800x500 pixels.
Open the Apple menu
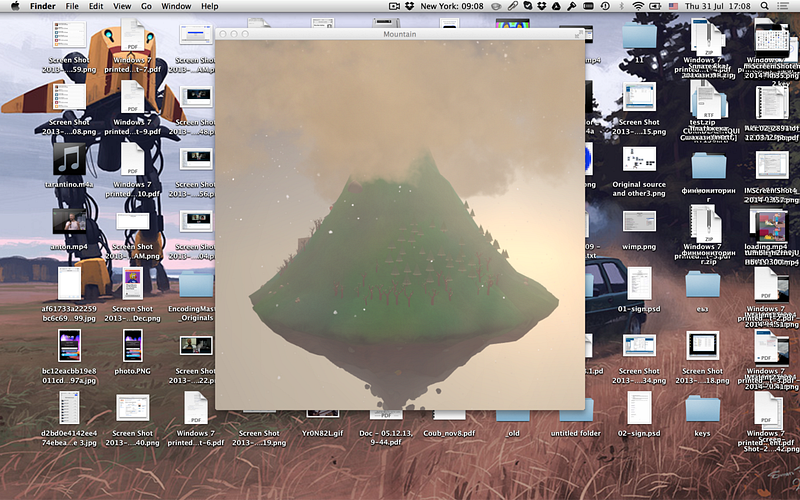click(x=15, y=6)
